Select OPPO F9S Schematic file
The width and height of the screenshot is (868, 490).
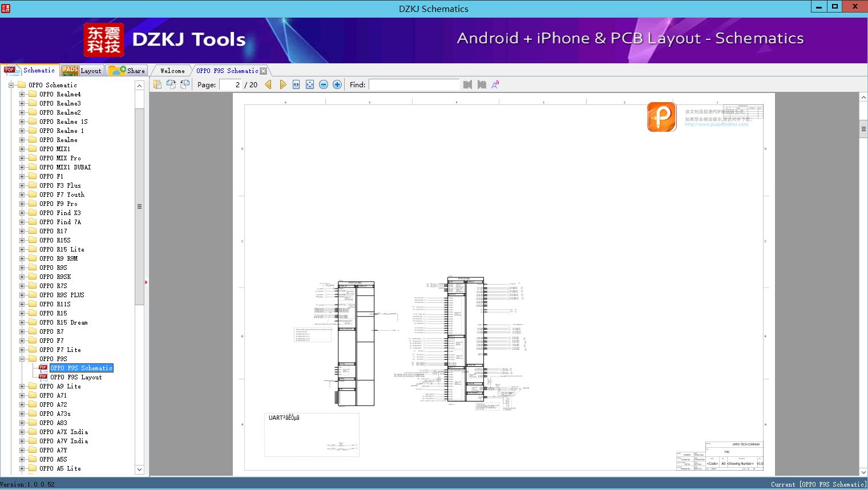(82, 368)
